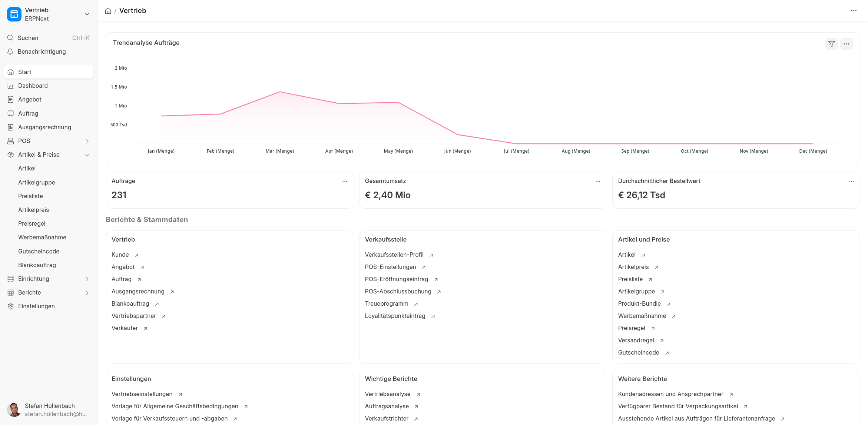Open Angebot link in Vertrieb card

pyautogui.click(x=123, y=267)
